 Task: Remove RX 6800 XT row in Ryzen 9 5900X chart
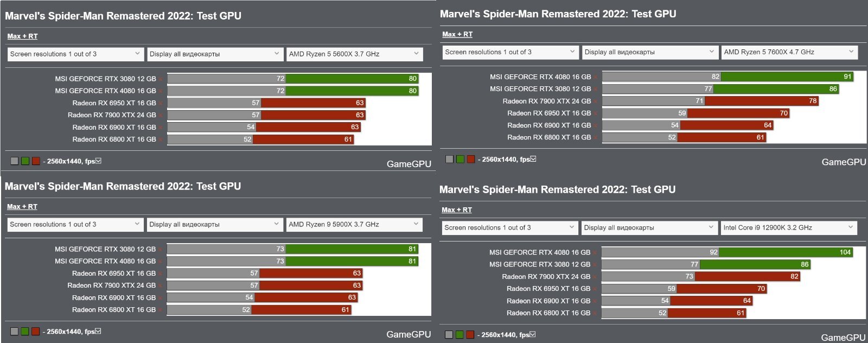click(160, 310)
